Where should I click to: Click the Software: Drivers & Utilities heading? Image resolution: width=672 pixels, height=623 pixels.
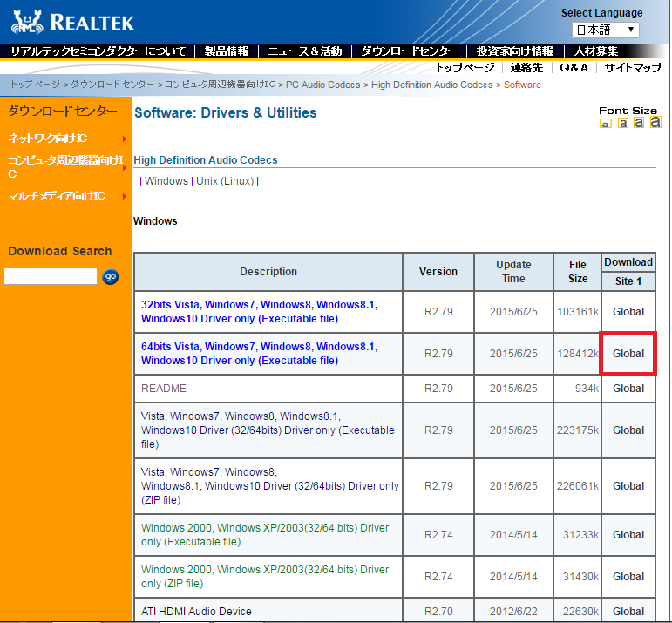click(226, 112)
